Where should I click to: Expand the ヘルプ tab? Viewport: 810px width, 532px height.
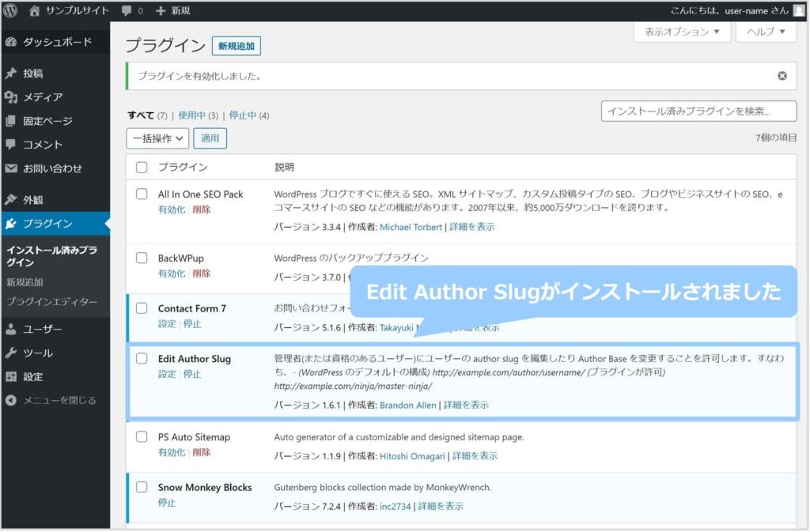pos(766,32)
